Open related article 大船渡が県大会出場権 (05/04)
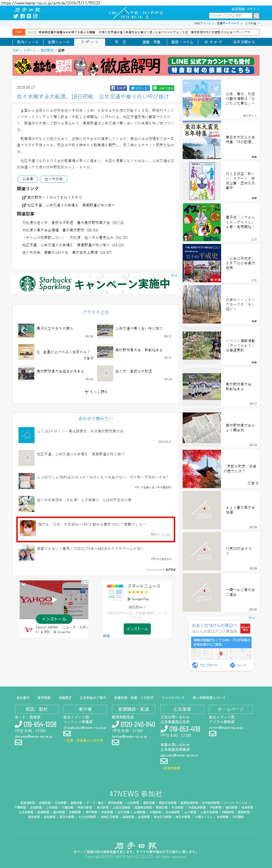 point(60,230)
